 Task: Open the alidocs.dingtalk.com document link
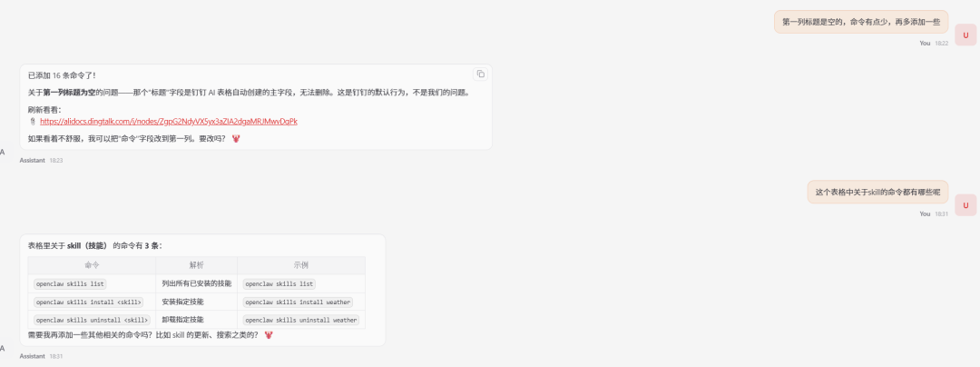click(168, 122)
